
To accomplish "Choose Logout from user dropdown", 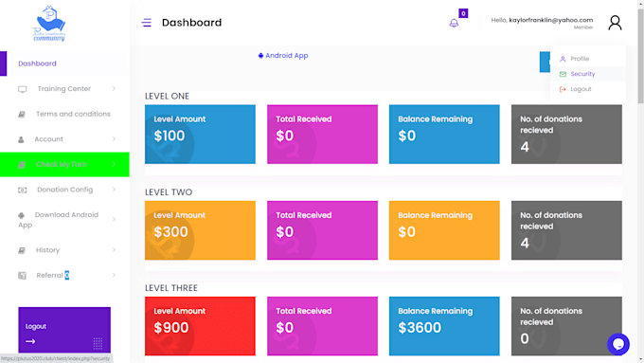I will coord(588,89).
